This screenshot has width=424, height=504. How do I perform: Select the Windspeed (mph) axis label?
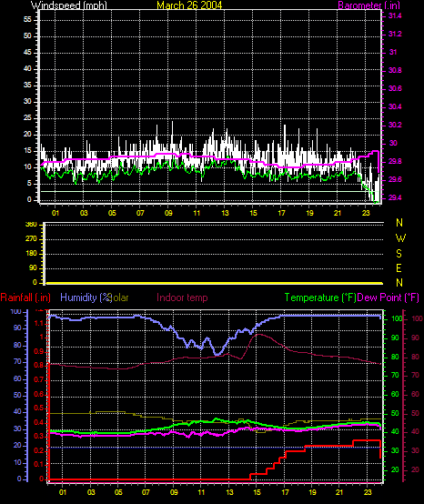(69, 5)
